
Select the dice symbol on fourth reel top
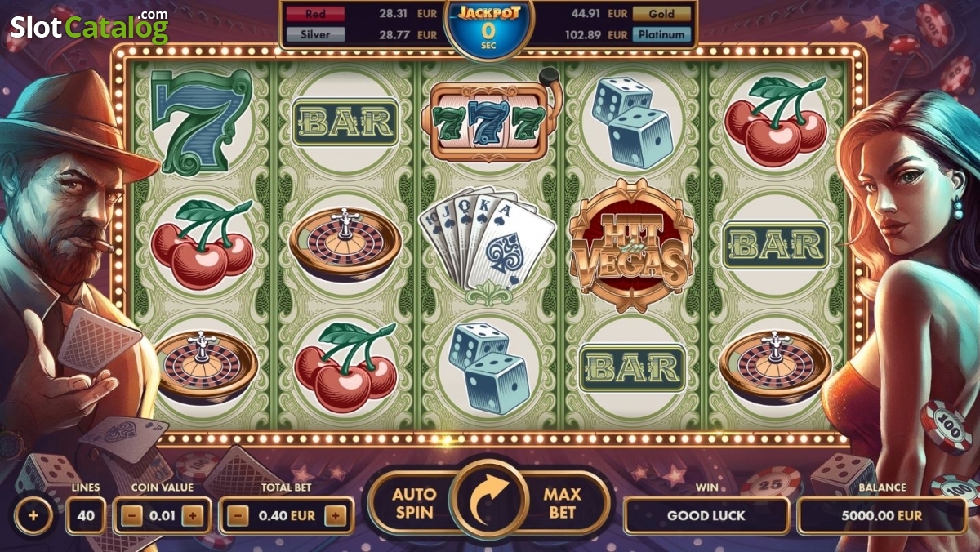(633, 122)
